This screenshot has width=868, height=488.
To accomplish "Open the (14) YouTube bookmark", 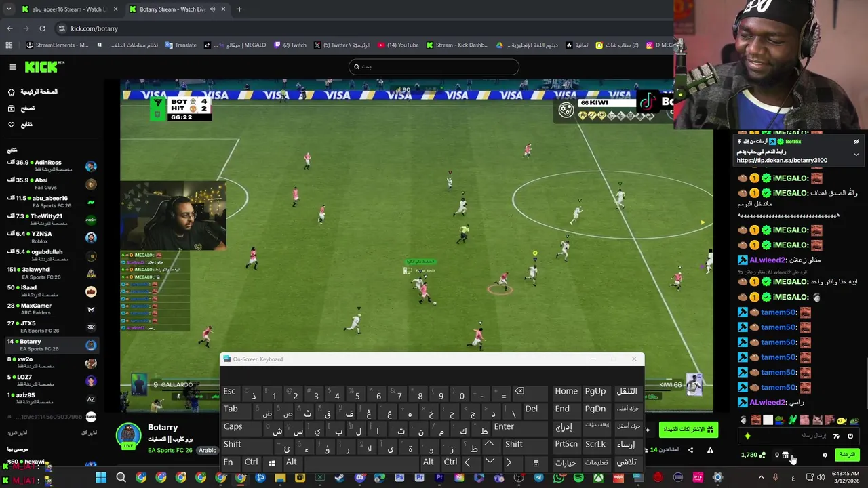I will click(398, 45).
